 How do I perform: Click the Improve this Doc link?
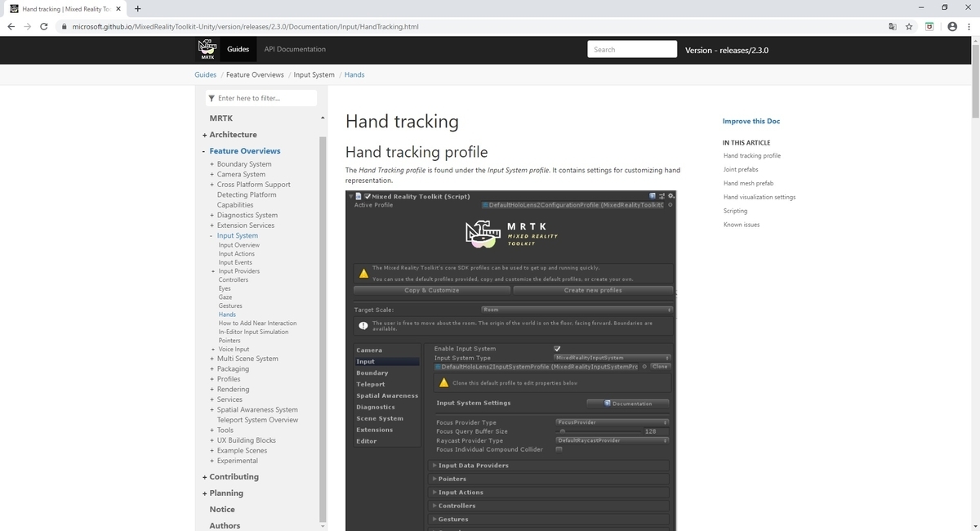(751, 121)
